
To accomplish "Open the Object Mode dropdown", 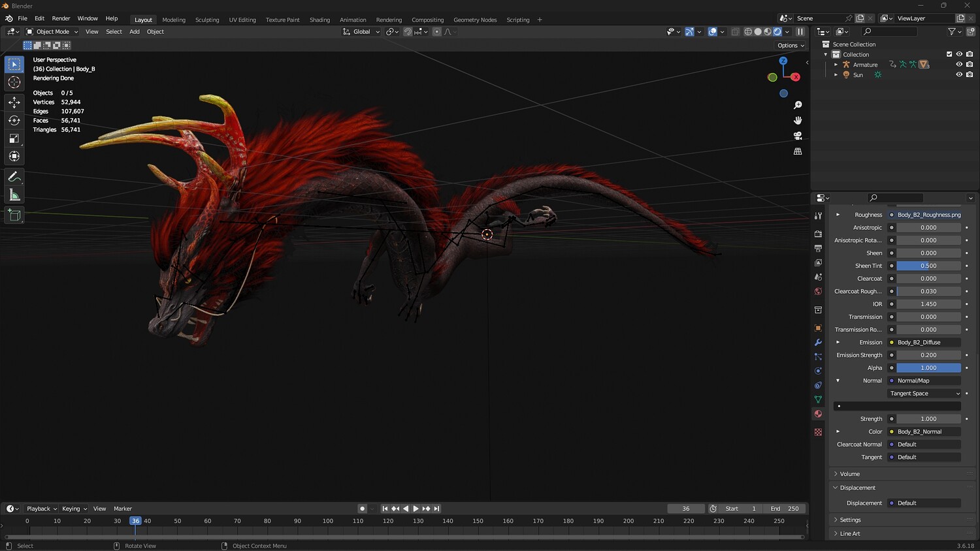I will (x=52, y=31).
